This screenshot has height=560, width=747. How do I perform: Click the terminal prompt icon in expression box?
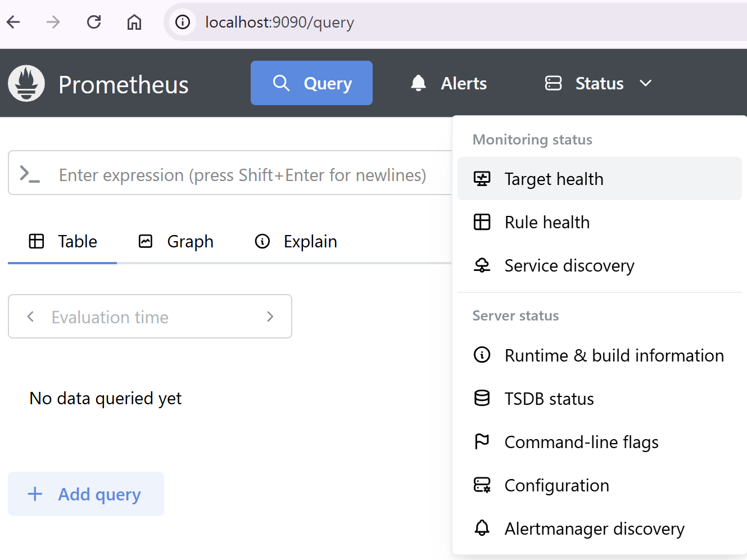(x=30, y=174)
